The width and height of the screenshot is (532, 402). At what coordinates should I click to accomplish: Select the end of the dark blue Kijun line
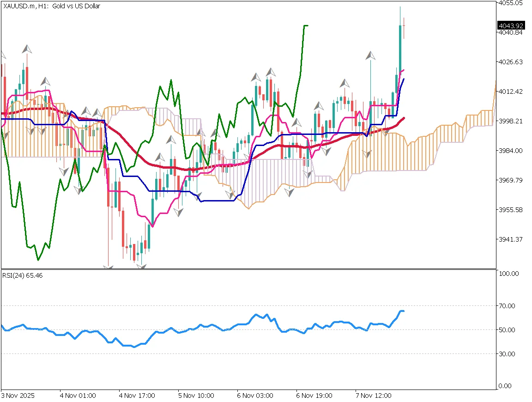(x=404, y=79)
